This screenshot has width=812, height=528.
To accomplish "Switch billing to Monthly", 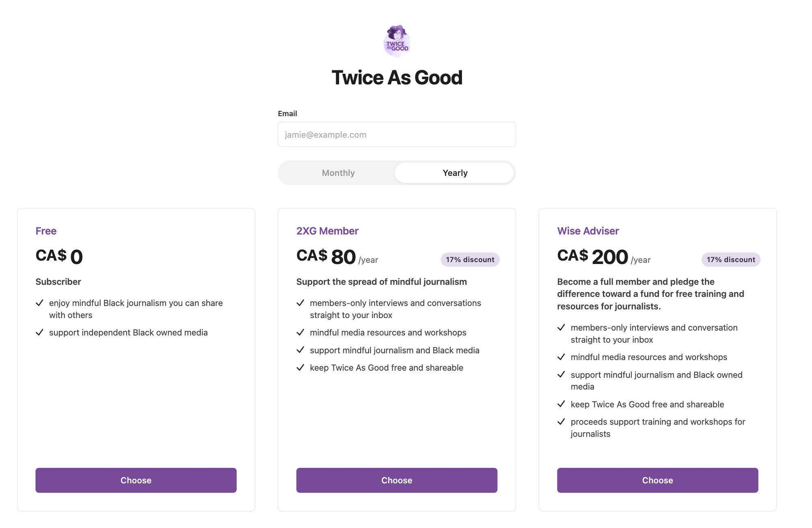I will (x=338, y=173).
